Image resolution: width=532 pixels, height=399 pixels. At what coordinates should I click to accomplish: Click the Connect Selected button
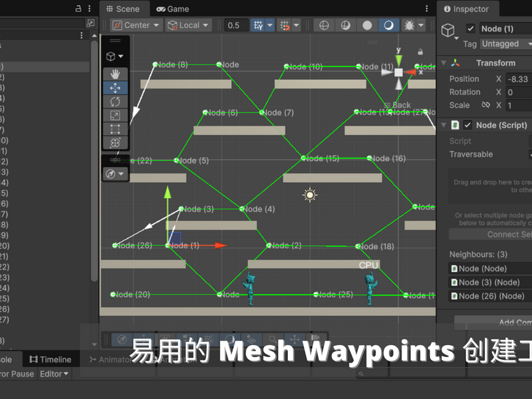pos(490,235)
